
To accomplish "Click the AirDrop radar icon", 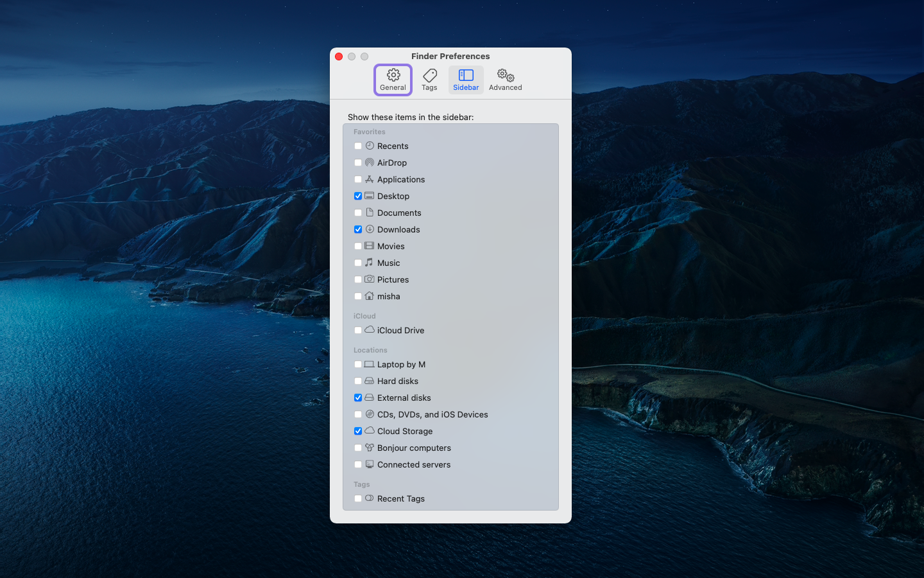I will click(370, 162).
